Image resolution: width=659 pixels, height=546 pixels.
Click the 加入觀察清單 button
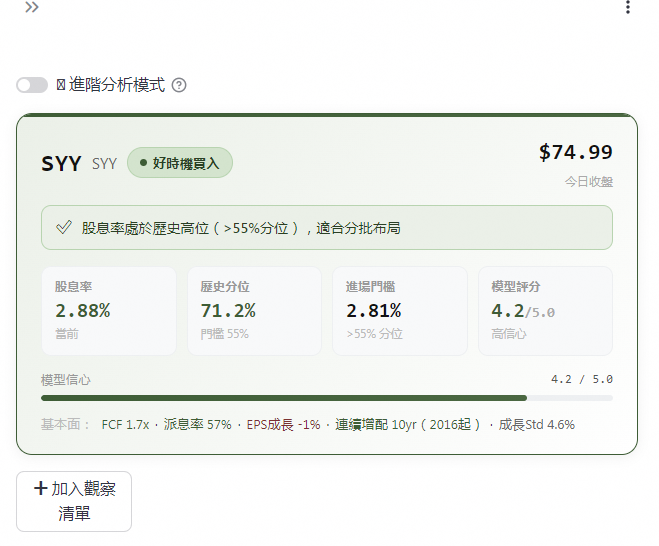(74, 501)
